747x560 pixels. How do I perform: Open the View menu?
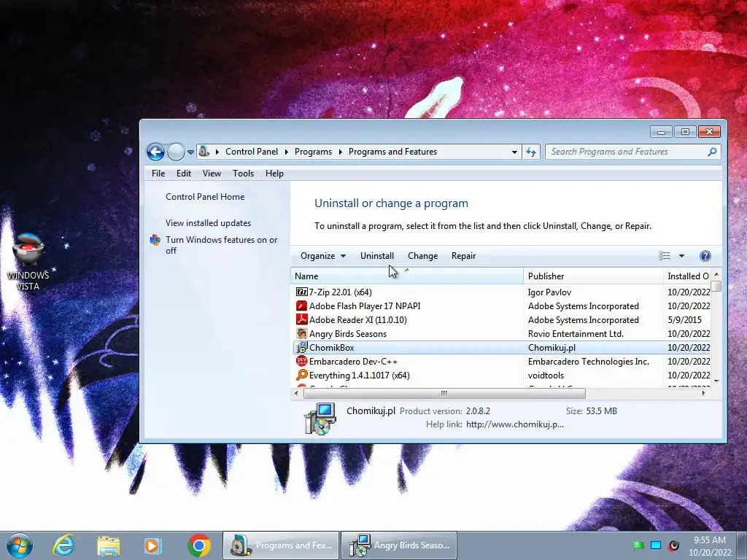point(212,174)
